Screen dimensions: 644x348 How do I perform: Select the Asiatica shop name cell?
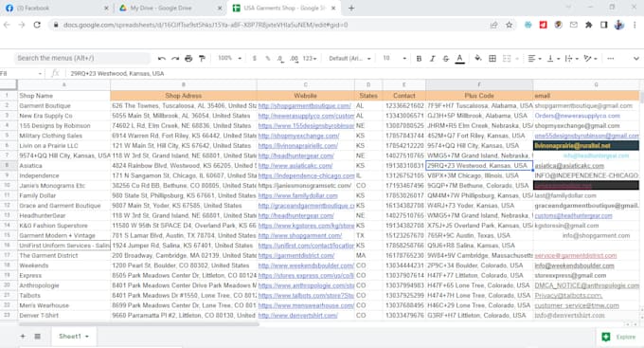[63, 166]
